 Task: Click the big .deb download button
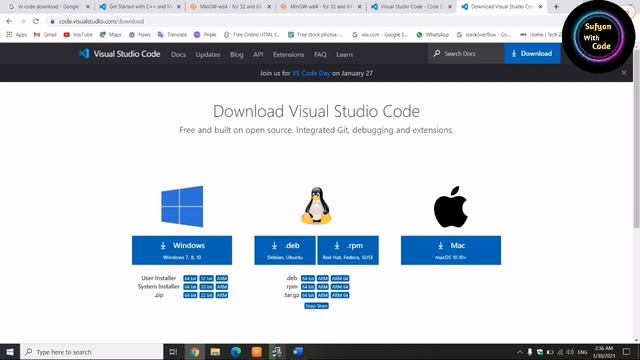(285, 250)
